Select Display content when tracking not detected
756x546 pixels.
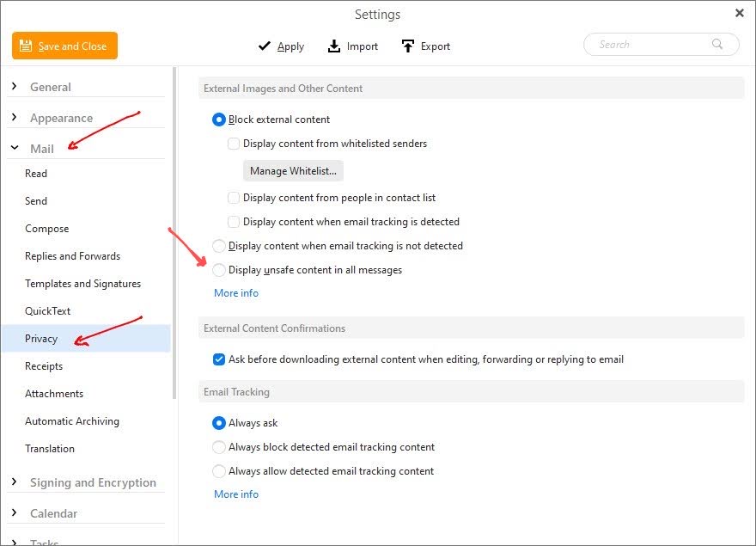point(219,246)
